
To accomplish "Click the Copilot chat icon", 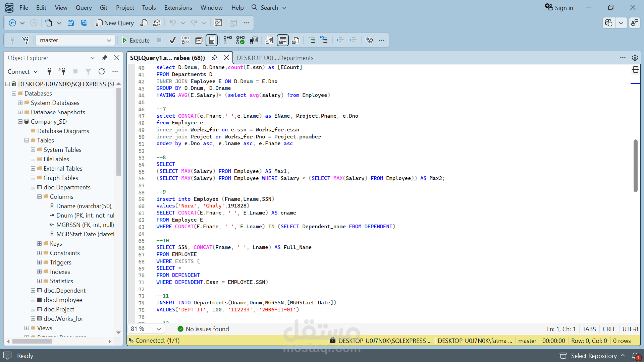I will pos(608,23).
